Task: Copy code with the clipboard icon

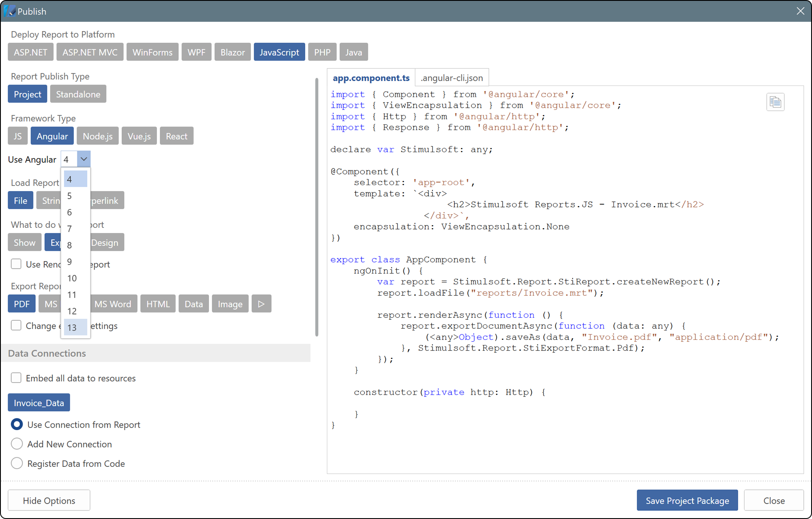Action: pyautogui.click(x=775, y=102)
